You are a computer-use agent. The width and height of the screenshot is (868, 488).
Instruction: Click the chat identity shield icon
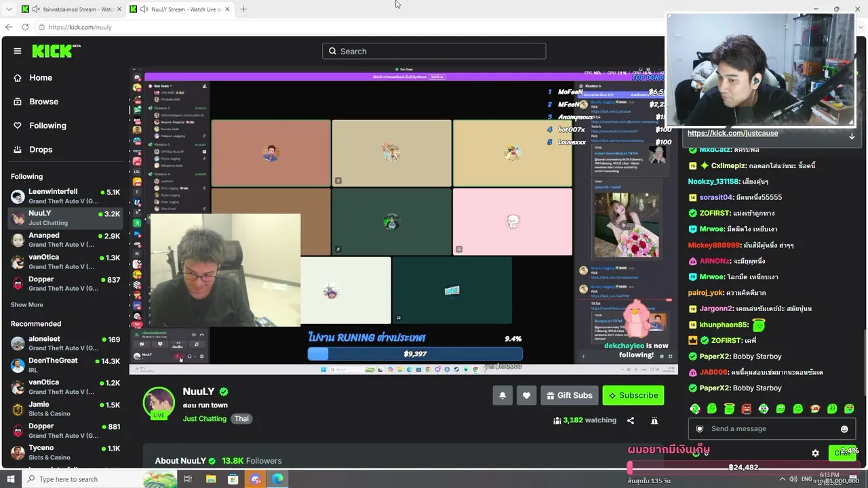tap(700, 429)
